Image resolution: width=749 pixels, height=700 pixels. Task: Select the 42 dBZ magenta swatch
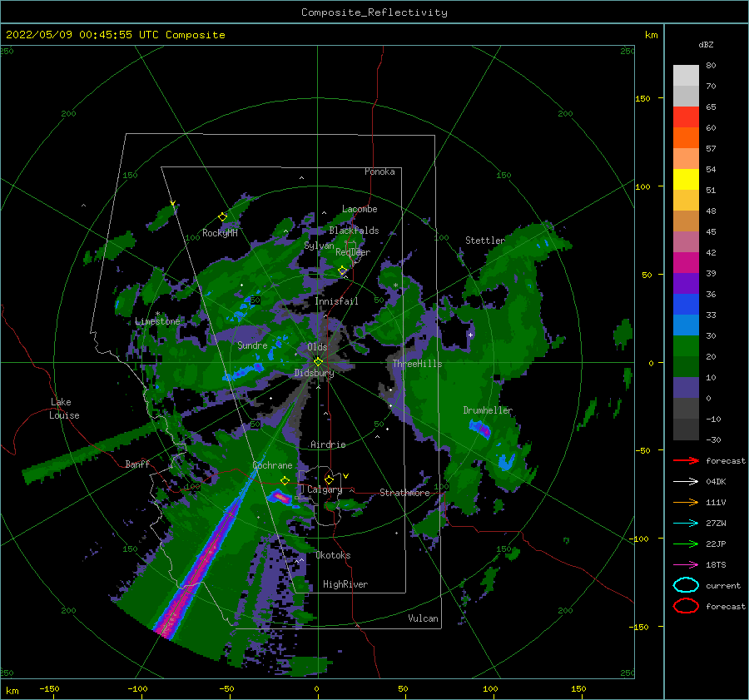(x=686, y=262)
